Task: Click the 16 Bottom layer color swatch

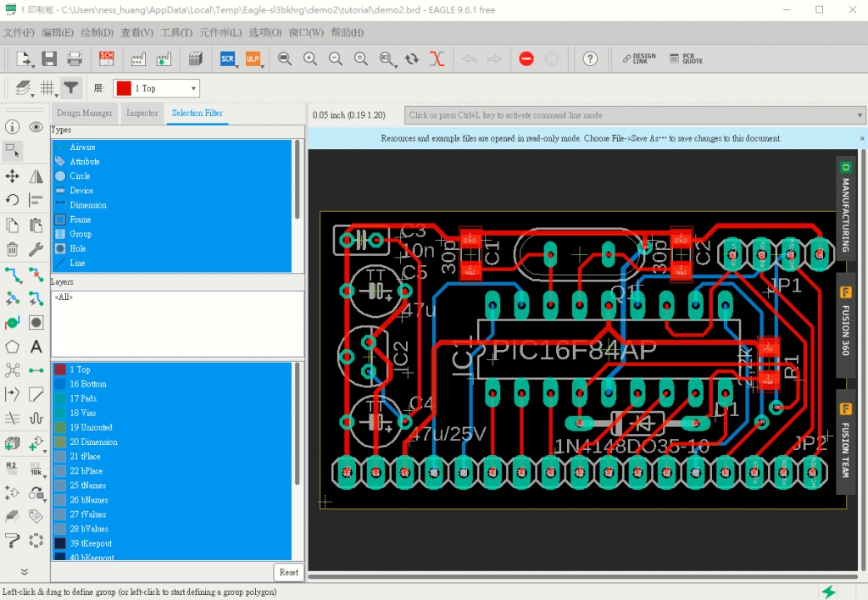Action: click(x=59, y=384)
